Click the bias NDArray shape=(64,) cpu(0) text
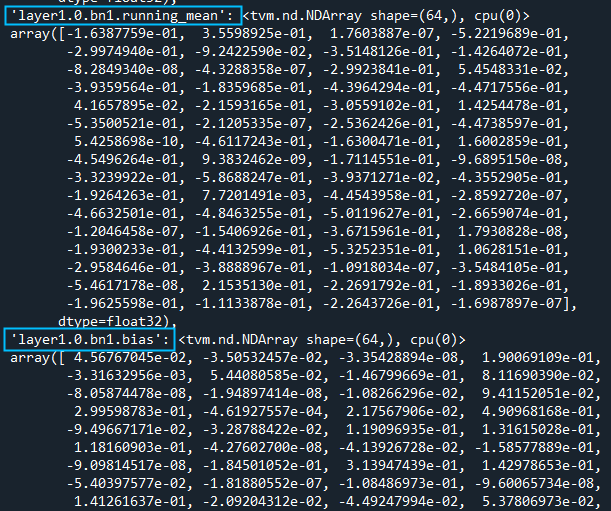Image resolution: width=611 pixels, height=511 pixels. (x=322, y=340)
